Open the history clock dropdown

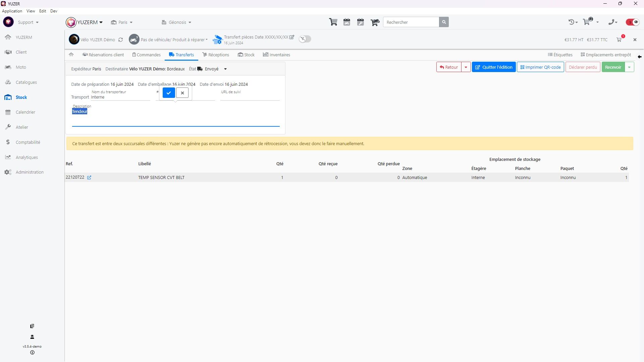[573, 22]
